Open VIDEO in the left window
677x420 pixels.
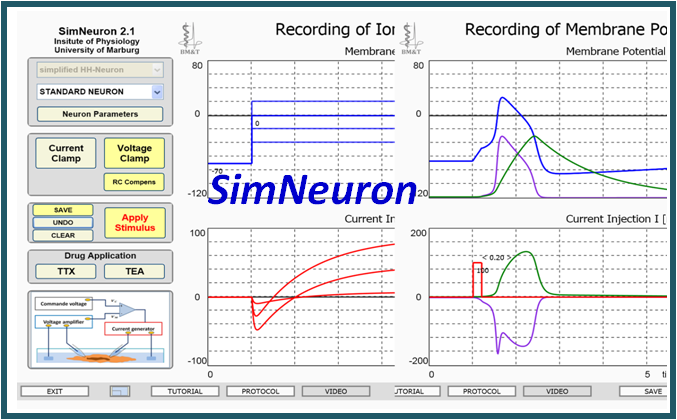pyautogui.click(x=336, y=392)
